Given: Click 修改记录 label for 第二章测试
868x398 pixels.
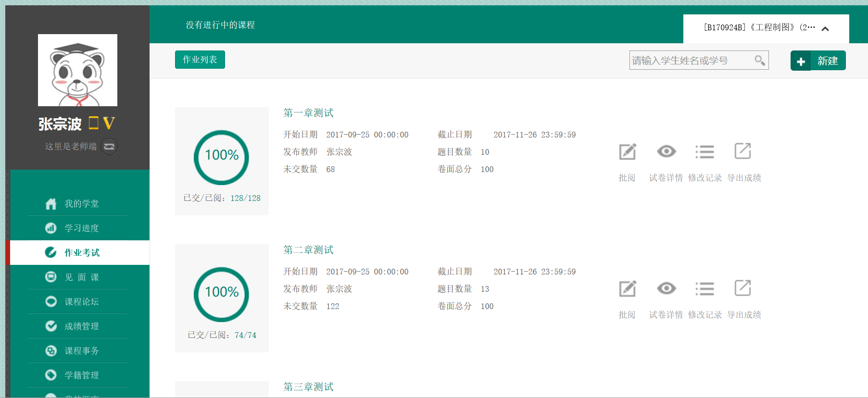Looking at the screenshot, I should [x=705, y=315].
